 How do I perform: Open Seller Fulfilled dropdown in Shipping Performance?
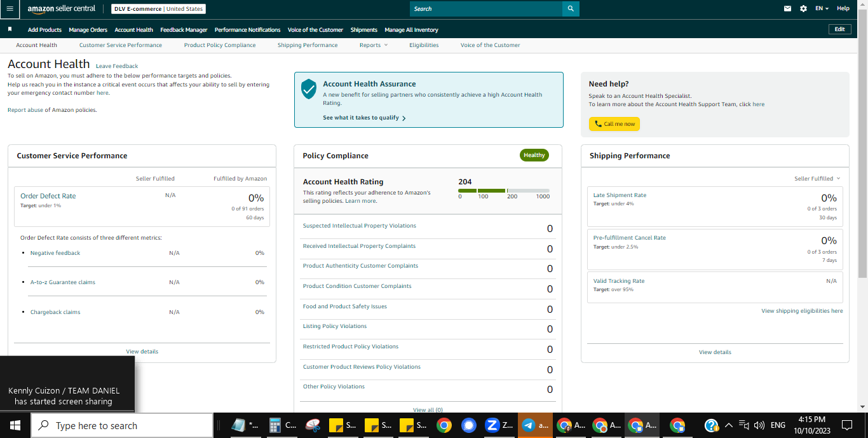tap(817, 179)
